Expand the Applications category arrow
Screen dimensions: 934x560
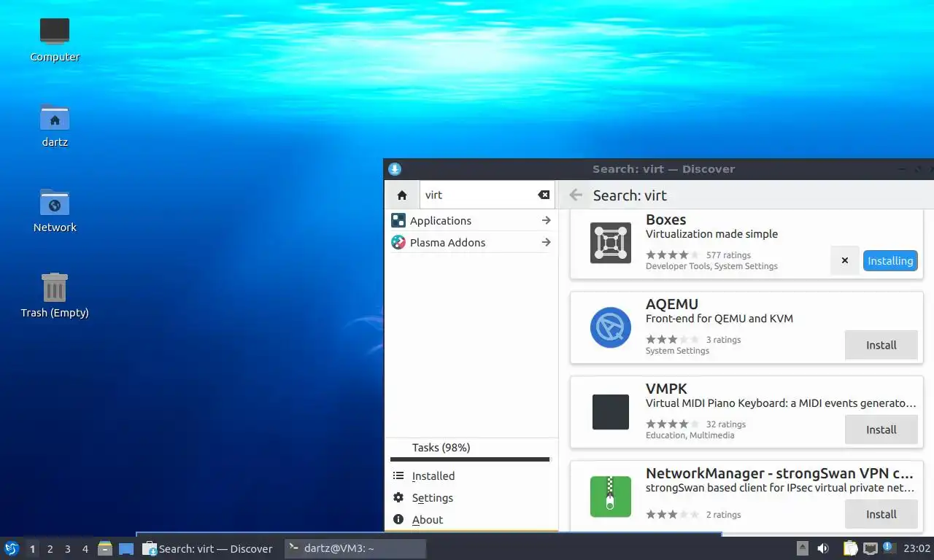coord(546,220)
